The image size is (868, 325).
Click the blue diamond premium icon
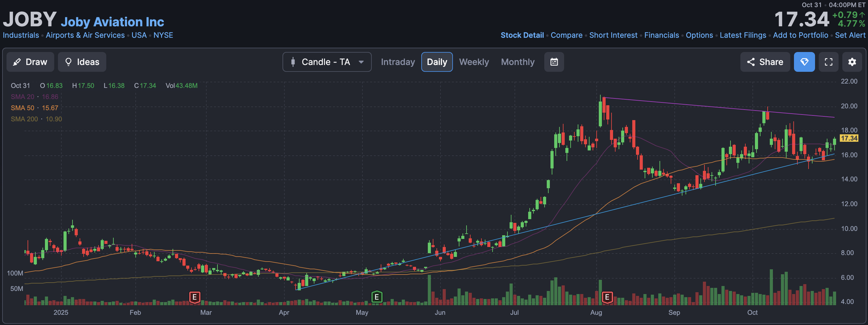(804, 62)
